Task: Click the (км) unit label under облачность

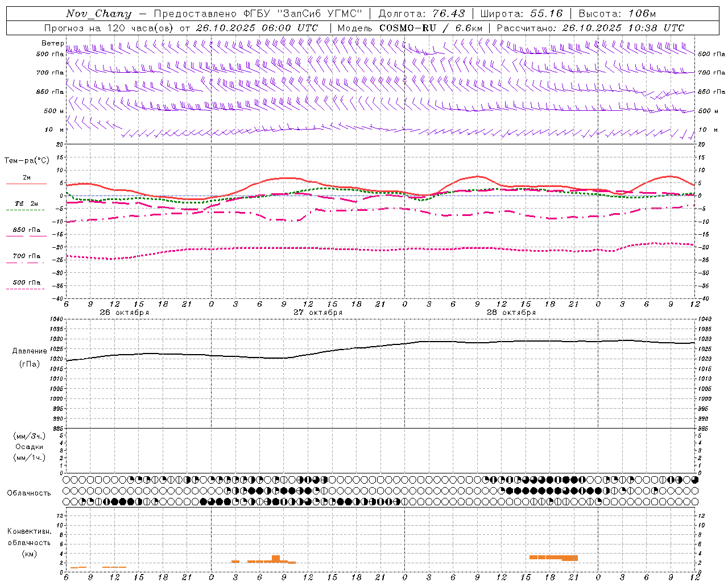Action: pyautogui.click(x=30, y=554)
